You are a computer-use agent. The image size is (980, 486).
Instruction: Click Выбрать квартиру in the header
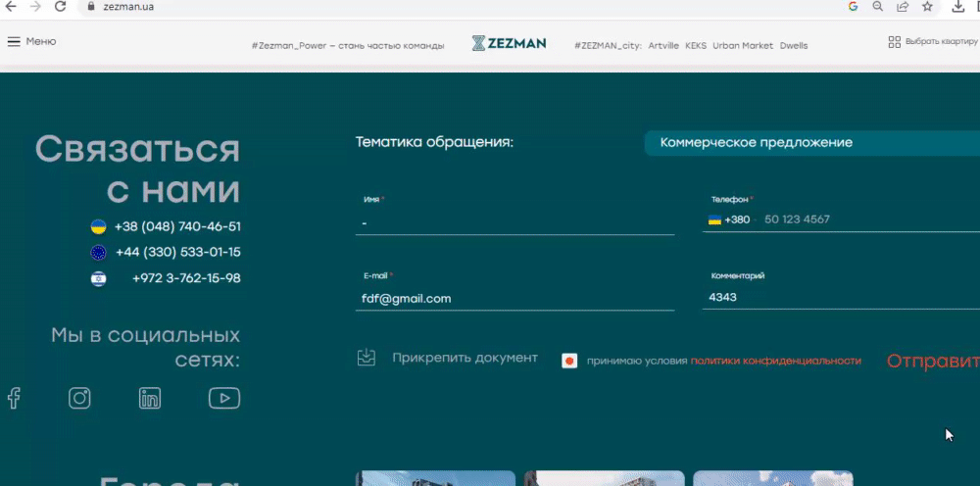pos(941,42)
